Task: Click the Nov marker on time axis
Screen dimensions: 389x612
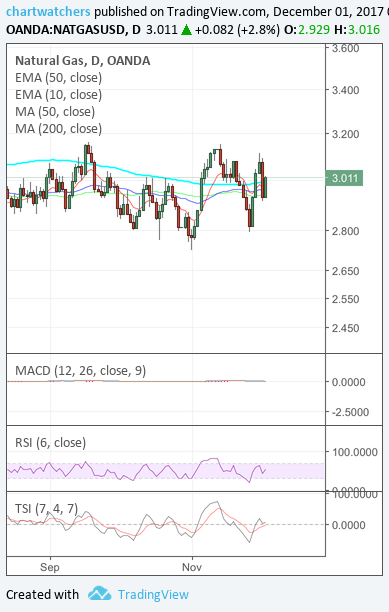Action: click(x=192, y=567)
